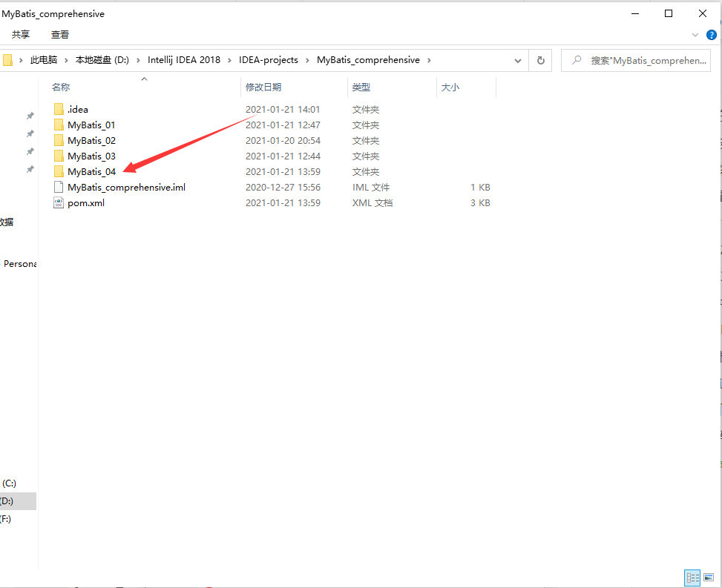Go to Intellij IDEA 2018 in the path

point(184,60)
